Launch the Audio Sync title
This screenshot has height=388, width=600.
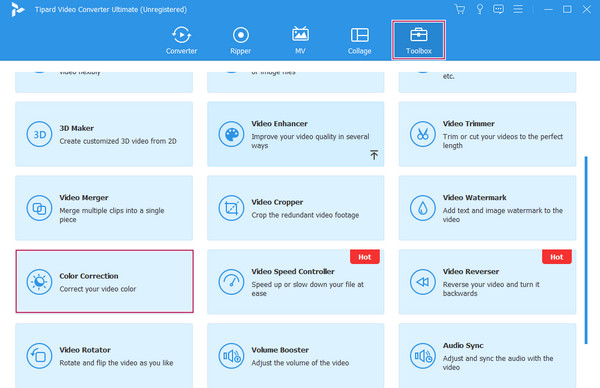pyautogui.click(x=463, y=346)
